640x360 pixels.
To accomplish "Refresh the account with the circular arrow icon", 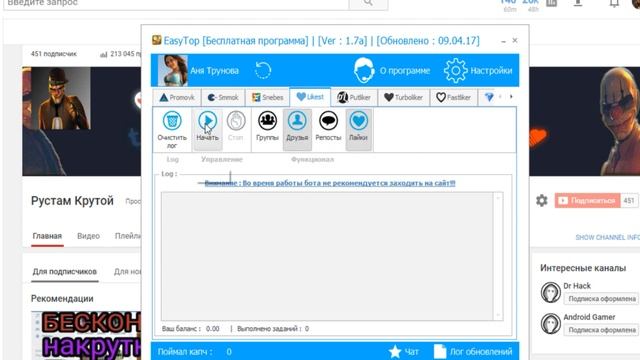I will click(x=263, y=70).
